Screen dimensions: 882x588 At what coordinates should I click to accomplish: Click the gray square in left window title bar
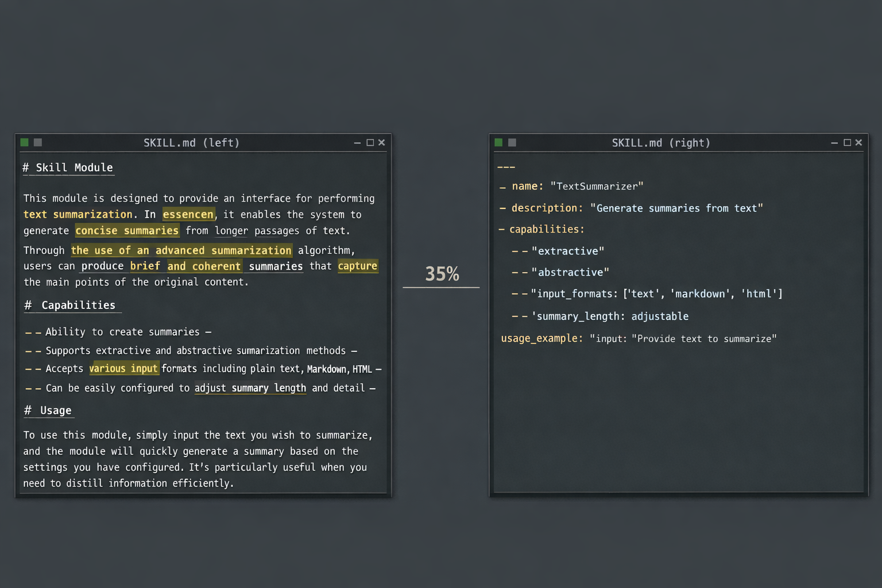[x=38, y=142]
